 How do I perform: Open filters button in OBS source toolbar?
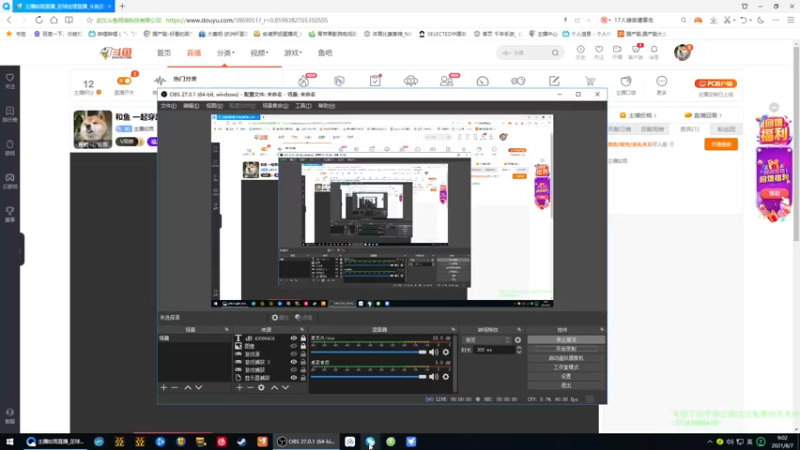[x=304, y=317]
